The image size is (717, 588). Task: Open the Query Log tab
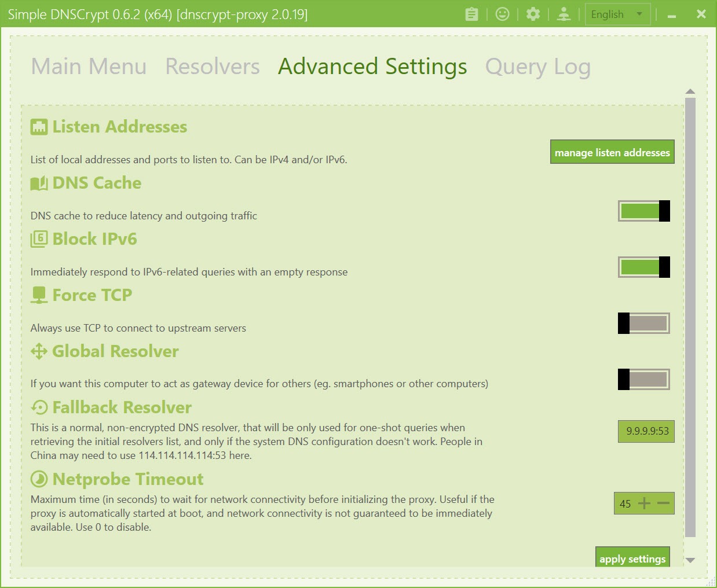537,67
